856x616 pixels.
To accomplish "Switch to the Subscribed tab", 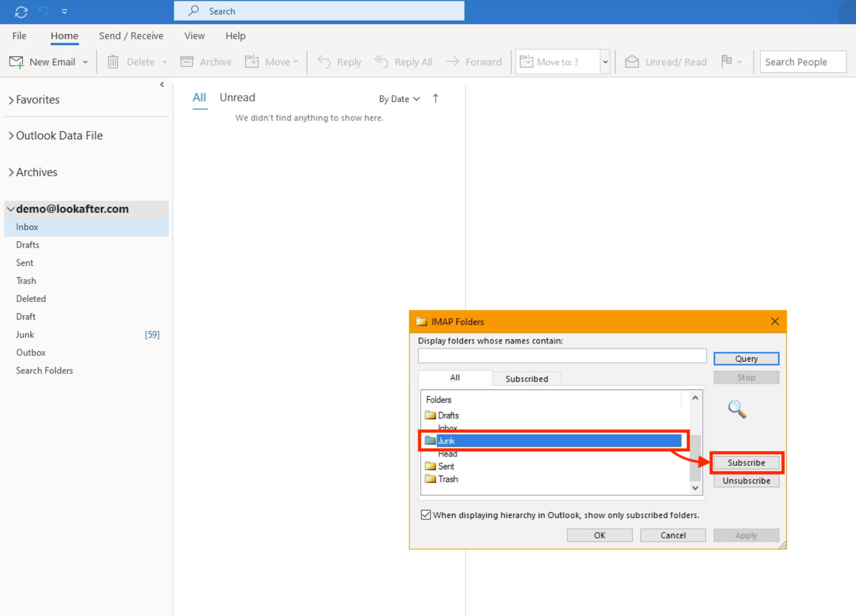I will coord(526,379).
